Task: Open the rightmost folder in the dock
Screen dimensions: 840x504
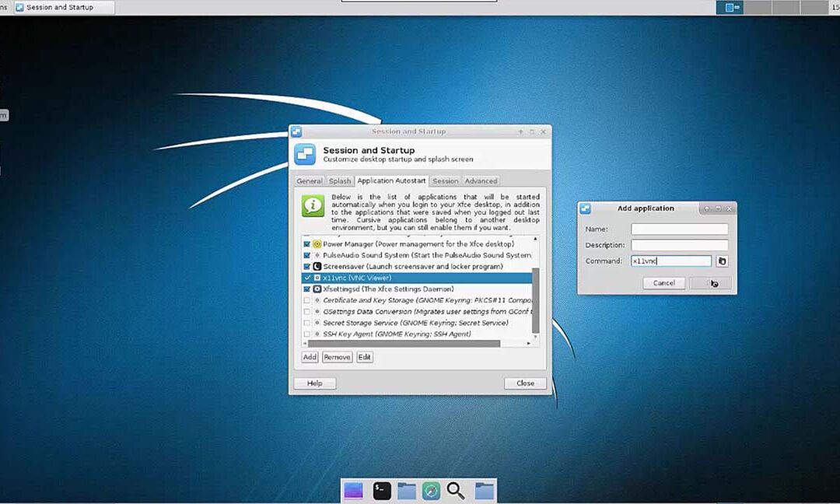Action: (484, 491)
